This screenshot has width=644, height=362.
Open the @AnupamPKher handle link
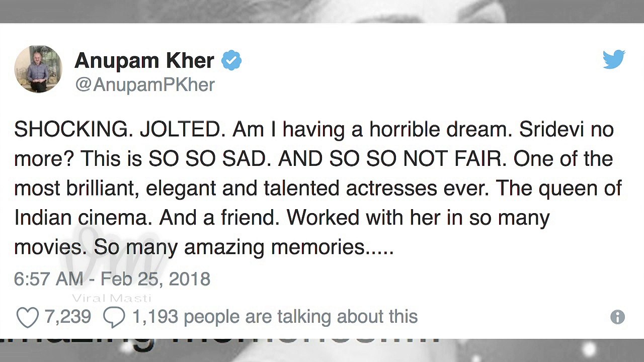(145, 84)
